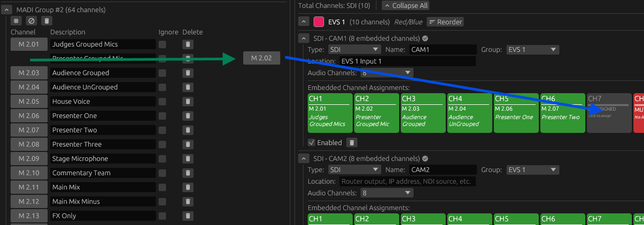This screenshot has width=644, height=225.
Task: Click the trash button in the MADI Group #2 toolbar
Action: point(47,21)
